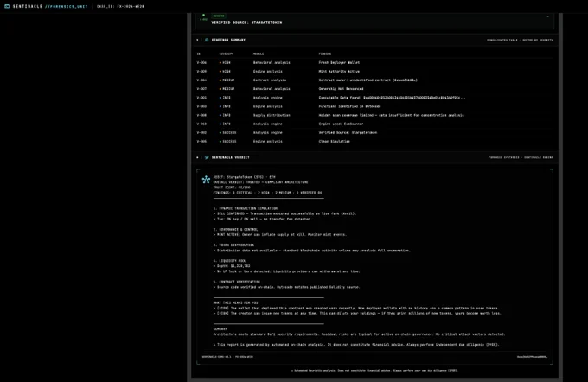Click the MEDIUM severity tag in row V-004

227,80
